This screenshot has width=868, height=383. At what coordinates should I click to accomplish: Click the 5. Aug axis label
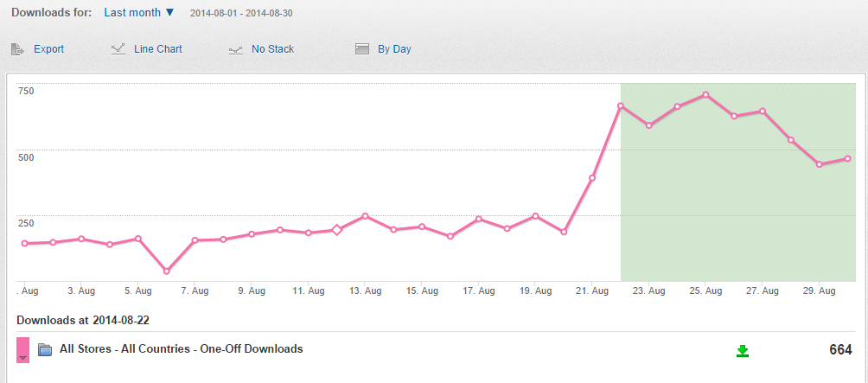click(138, 290)
